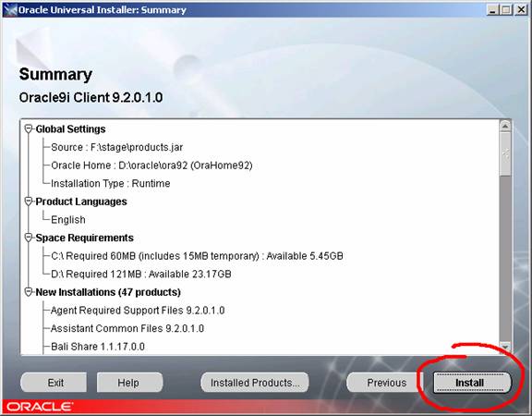Select the Oracle Home entry
Image resolution: width=532 pixels, height=416 pixels.
pyautogui.click(x=151, y=165)
